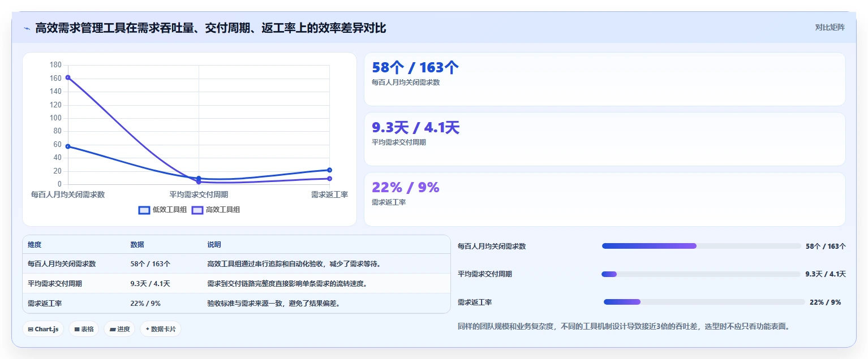This screenshot has height=359, width=868.
Task: Click the table cell 22% / 9%
Action: pos(145,304)
